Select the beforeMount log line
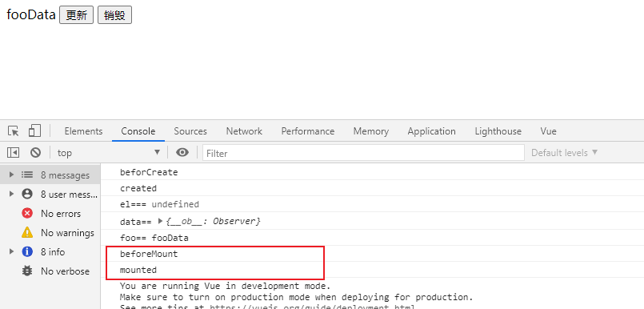This screenshot has width=644, height=309. pos(372,254)
